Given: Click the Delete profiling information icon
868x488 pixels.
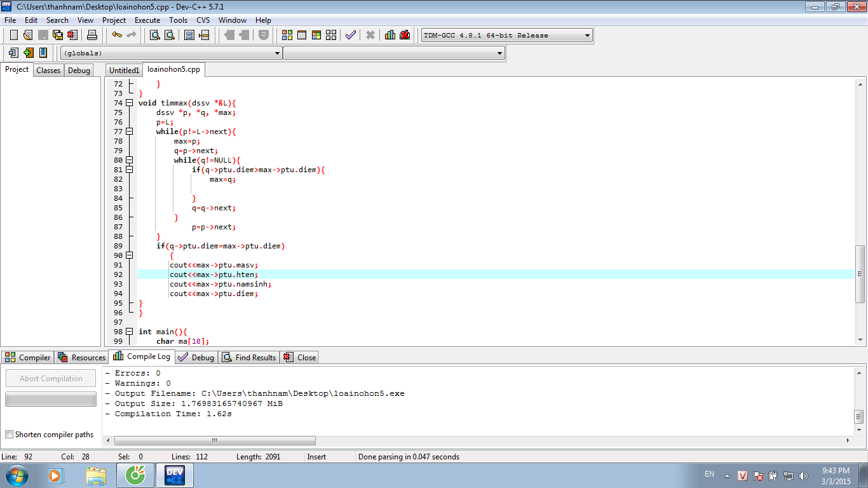Looking at the screenshot, I should 405,35.
